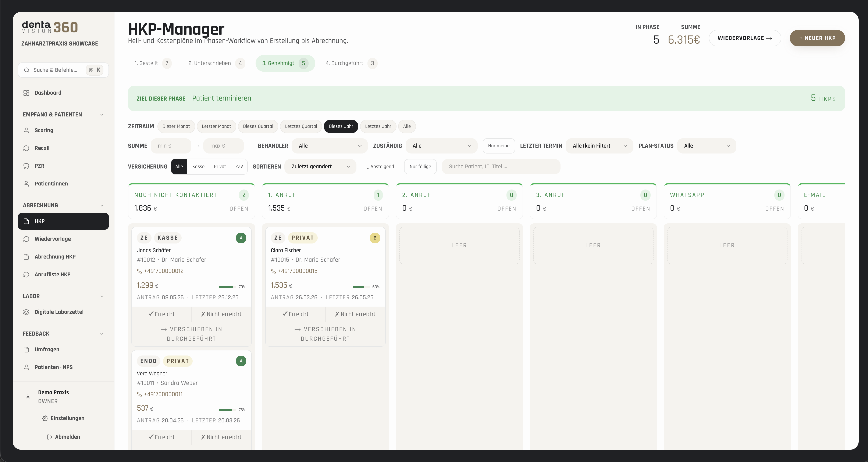
Task: Click the Summe max € field
Action: pyautogui.click(x=223, y=146)
